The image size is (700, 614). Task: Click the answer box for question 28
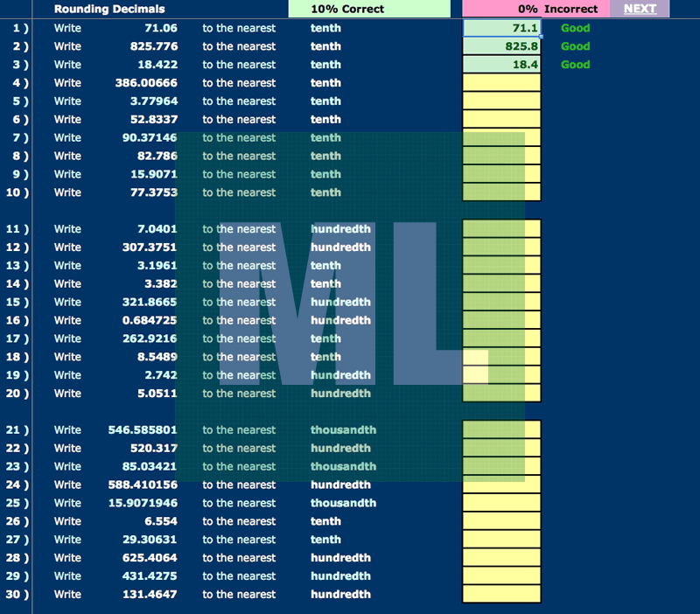tap(501, 558)
